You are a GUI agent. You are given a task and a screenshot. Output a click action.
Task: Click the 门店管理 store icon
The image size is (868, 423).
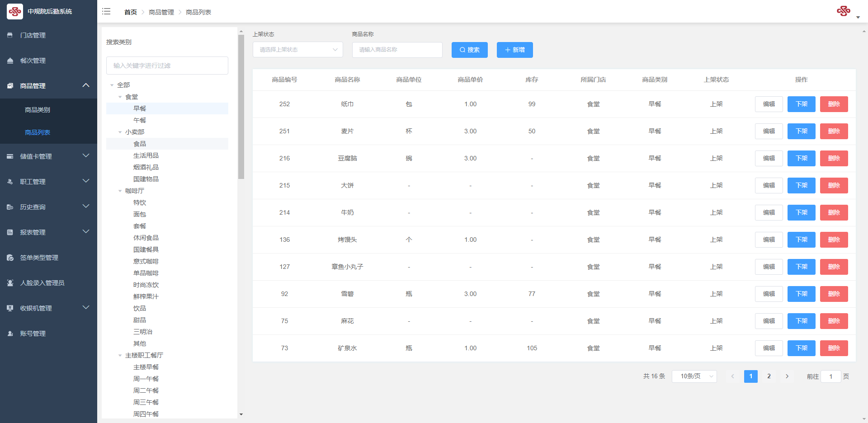[x=10, y=35]
